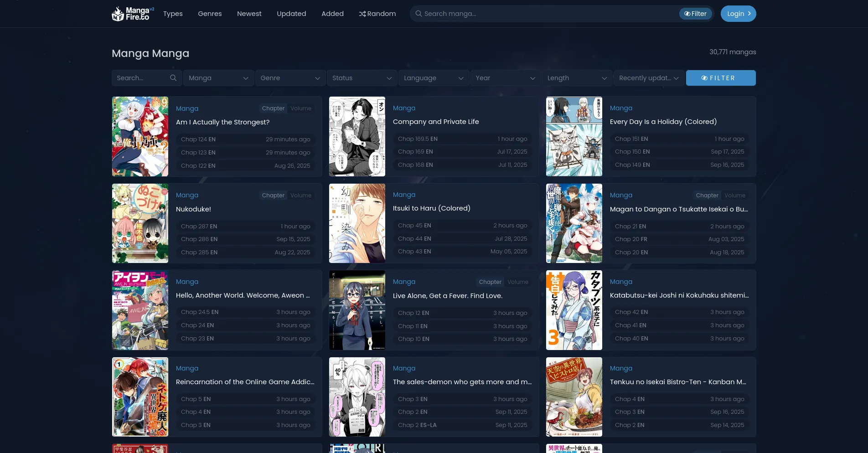Viewport: 868px width, 453px height.
Task: Open the Status filter dropdown
Action: (x=362, y=78)
